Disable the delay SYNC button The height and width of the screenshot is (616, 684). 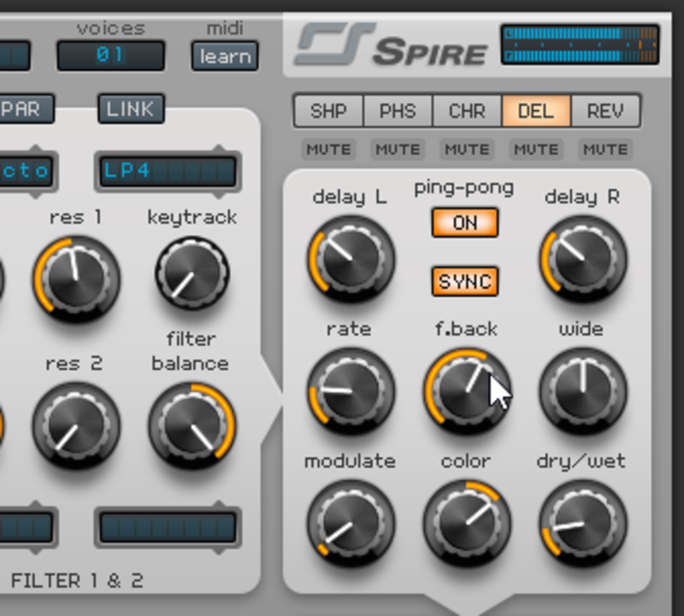[x=465, y=282]
